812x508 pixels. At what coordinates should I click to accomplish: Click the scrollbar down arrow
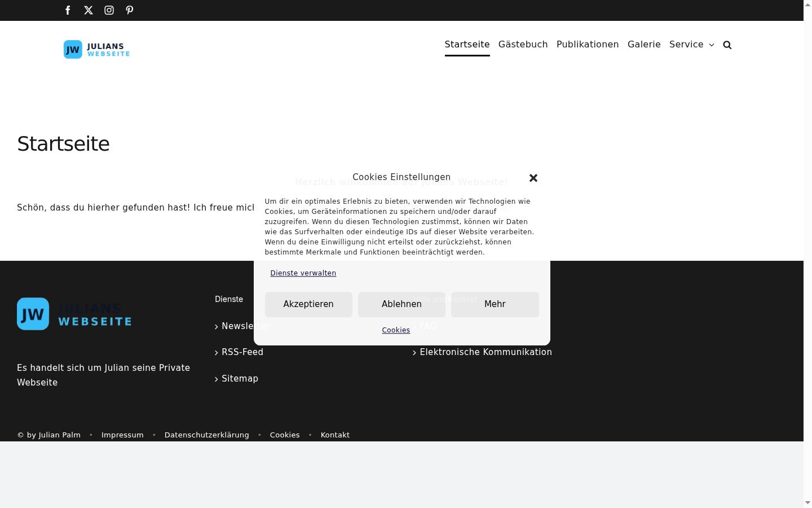807,502
